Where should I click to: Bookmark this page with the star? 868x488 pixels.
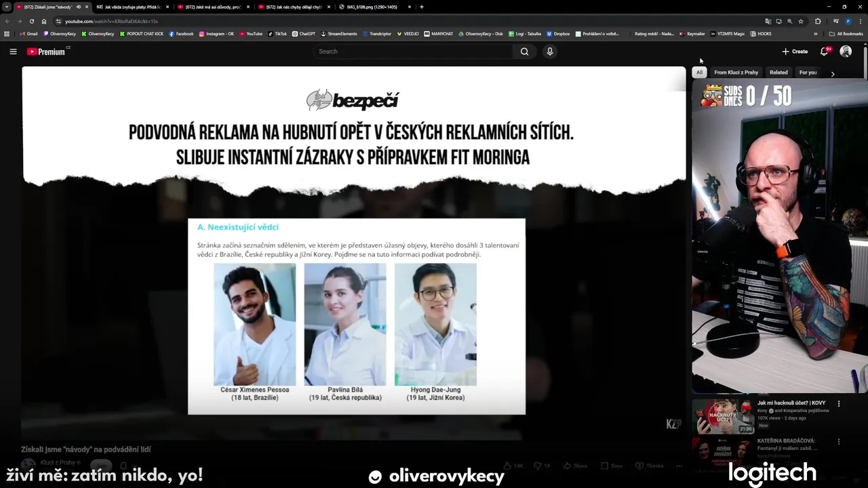click(x=801, y=21)
